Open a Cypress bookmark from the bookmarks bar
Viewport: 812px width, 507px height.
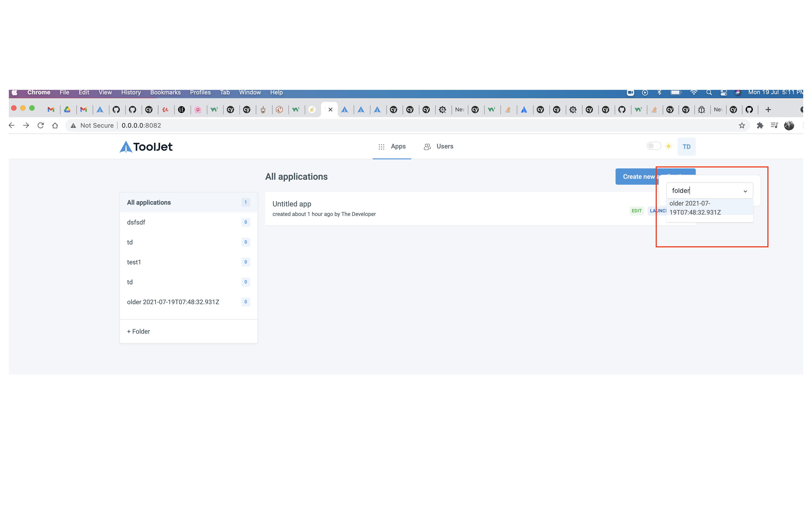(x=149, y=110)
